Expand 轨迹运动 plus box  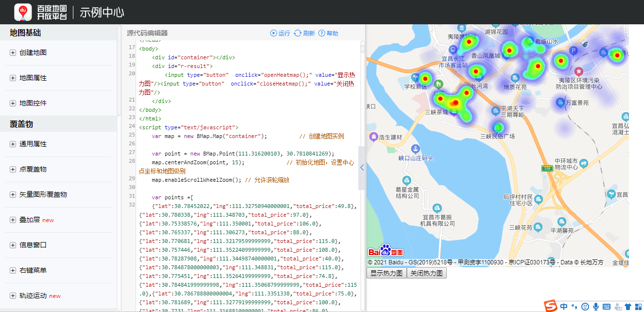(13, 295)
